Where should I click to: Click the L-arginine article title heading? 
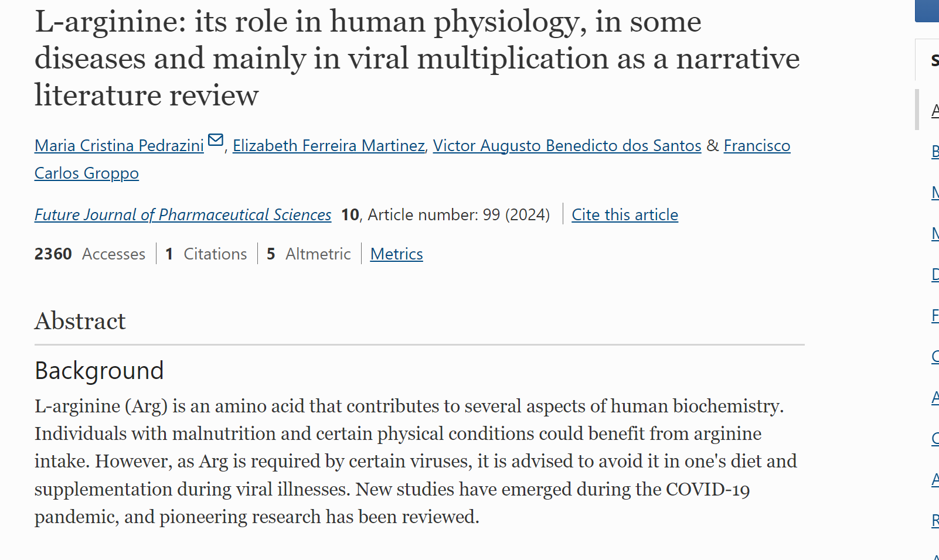click(417, 58)
